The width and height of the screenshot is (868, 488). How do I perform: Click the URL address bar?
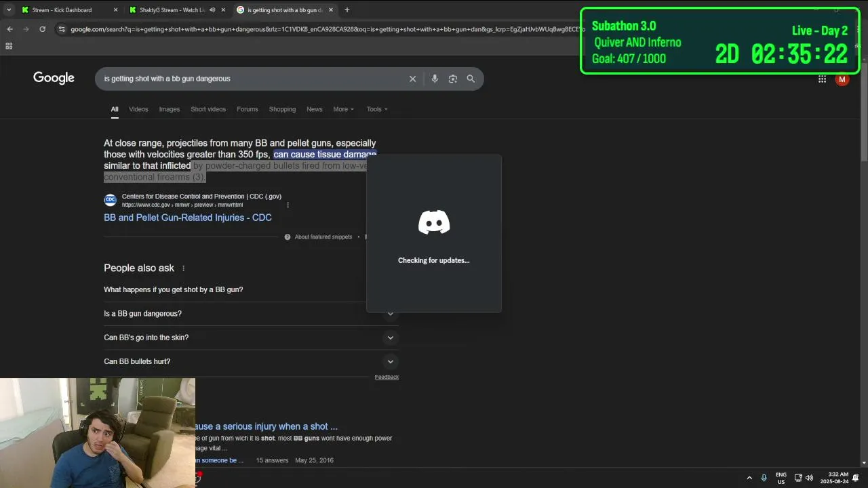(325, 29)
